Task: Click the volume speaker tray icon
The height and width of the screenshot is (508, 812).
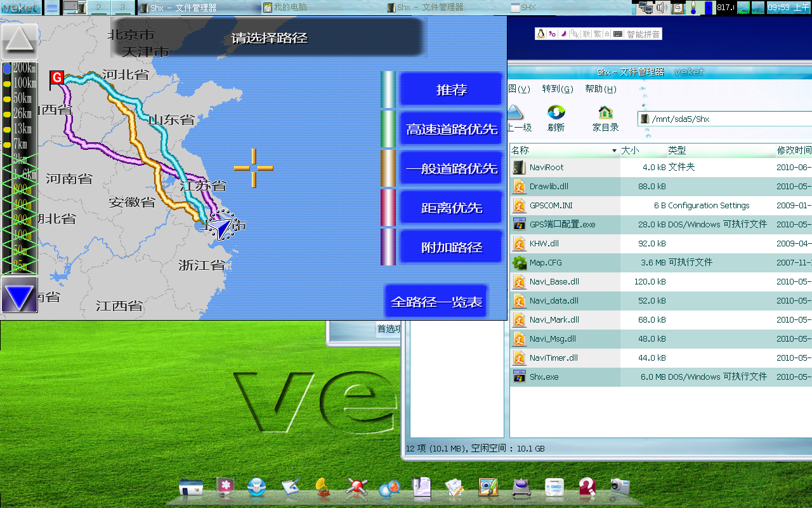Action: point(662,8)
